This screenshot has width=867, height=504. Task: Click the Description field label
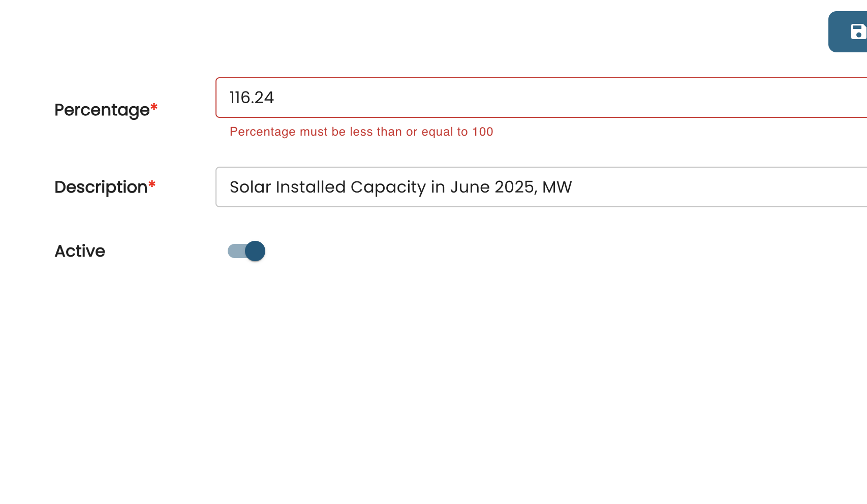(x=101, y=187)
